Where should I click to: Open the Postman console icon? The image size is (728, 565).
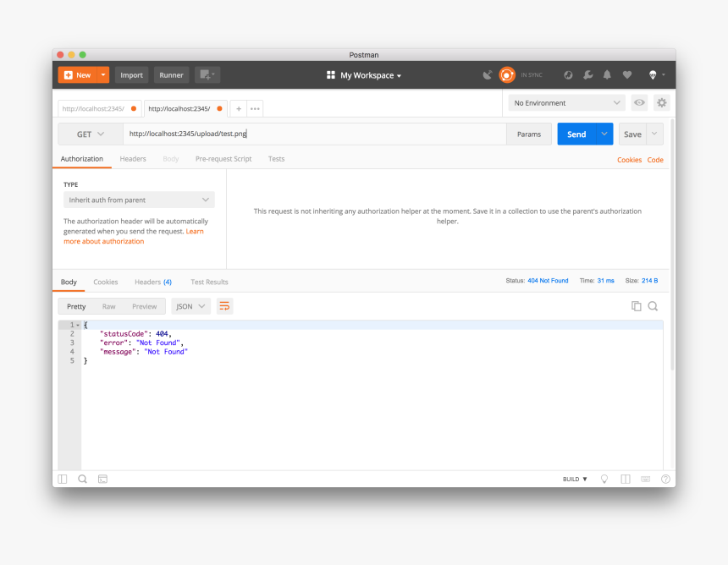(102, 480)
